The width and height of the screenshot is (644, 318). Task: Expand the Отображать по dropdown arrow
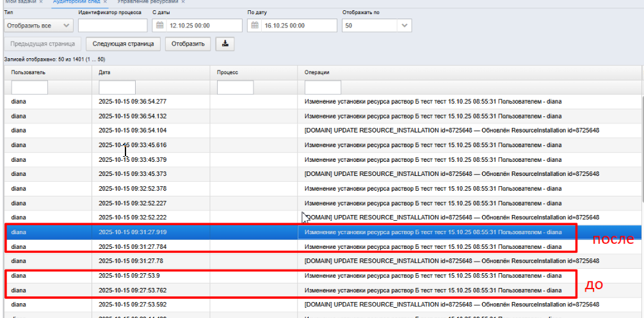[x=405, y=26]
